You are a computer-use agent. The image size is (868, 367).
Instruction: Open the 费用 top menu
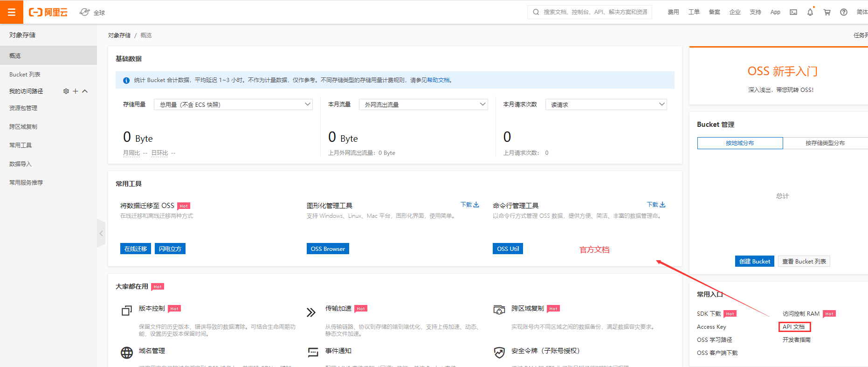pos(673,12)
